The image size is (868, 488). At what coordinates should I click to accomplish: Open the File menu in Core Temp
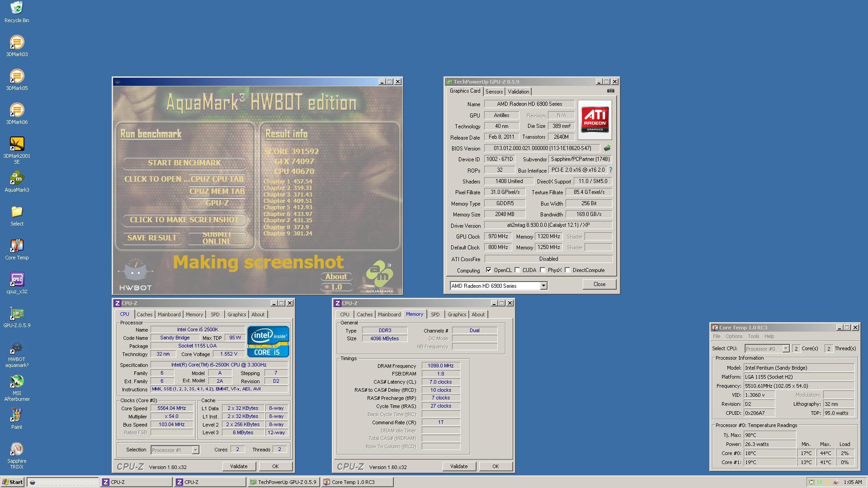717,337
